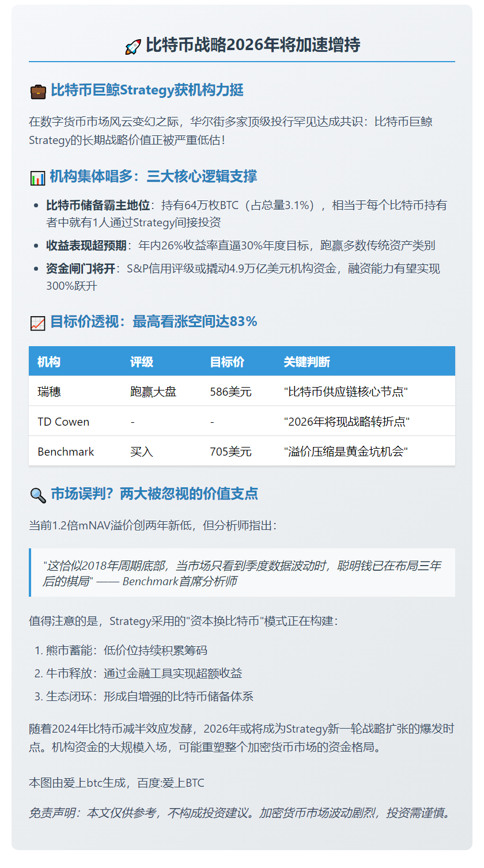Screen dimensions: 484x868
Task: Click list item 生态闭环：形成自增强的比特币储备体系
Action: pos(150,697)
